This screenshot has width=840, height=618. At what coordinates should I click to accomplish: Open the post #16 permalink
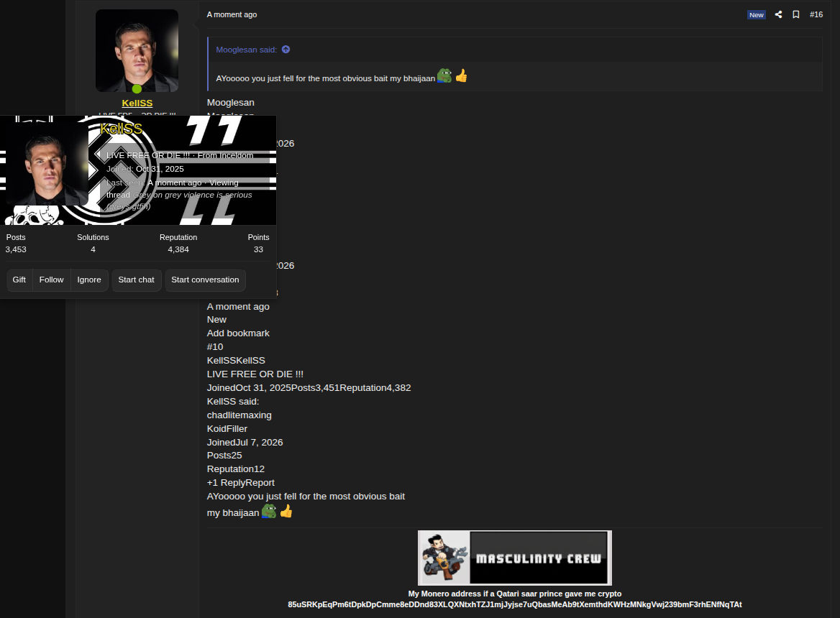(816, 14)
